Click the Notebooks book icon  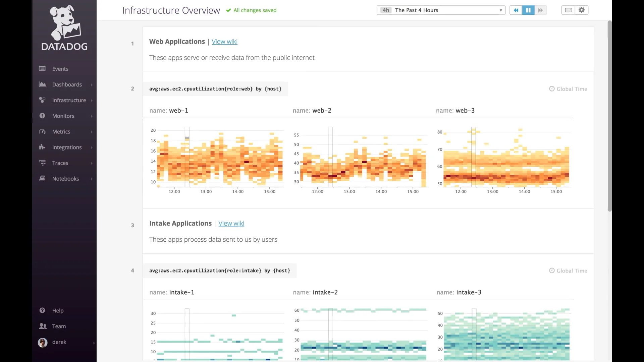click(42, 178)
